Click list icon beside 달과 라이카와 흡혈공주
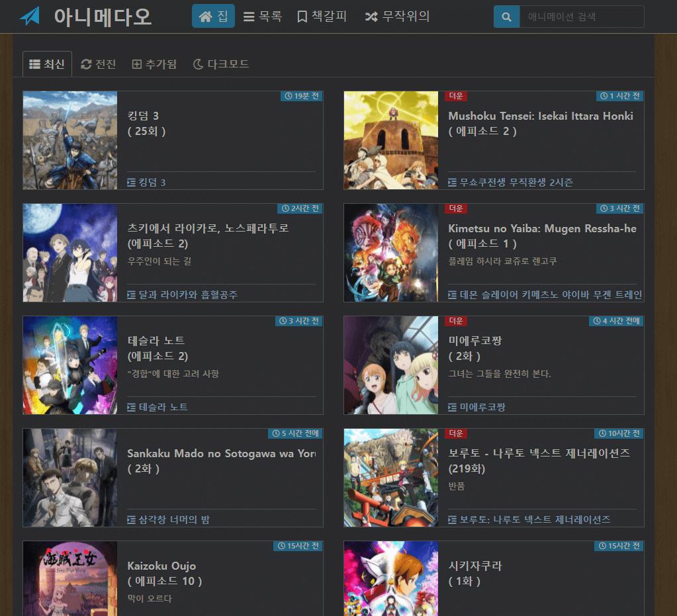 click(131, 295)
